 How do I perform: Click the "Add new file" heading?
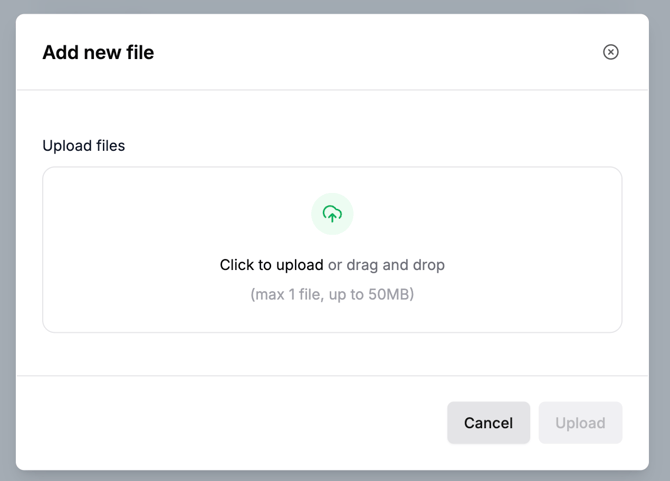pyautogui.click(x=98, y=53)
